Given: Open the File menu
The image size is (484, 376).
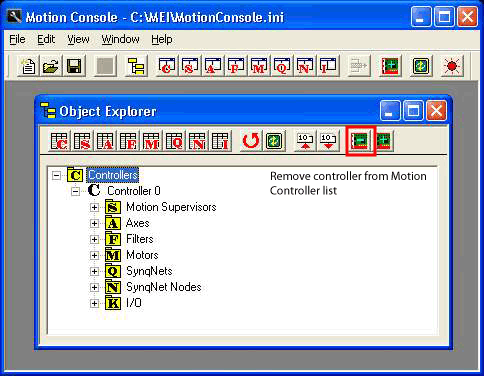Looking at the screenshot, I should coord(17,39).
